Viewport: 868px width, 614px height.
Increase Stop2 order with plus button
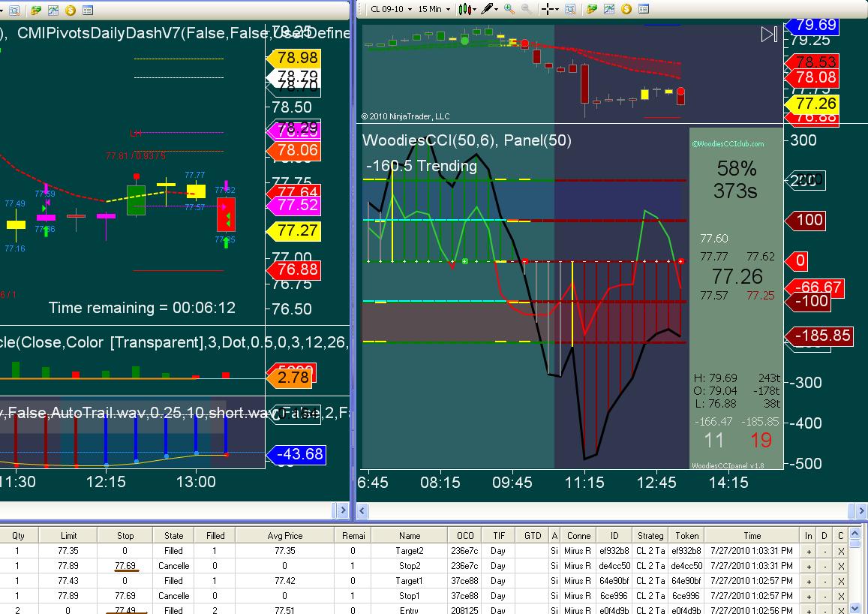pyautogui.click(x=809, y=566)
